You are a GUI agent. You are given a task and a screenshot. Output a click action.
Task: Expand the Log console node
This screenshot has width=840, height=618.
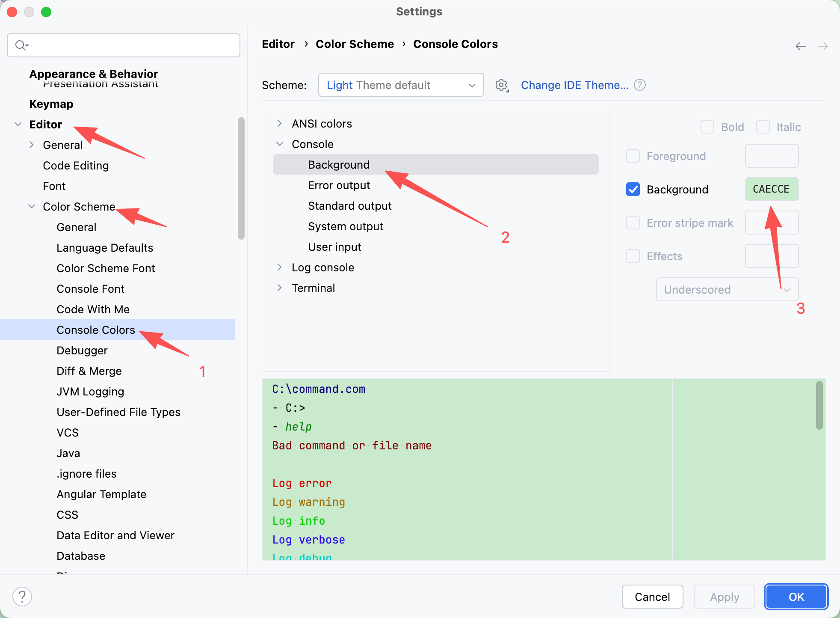[279, 267]
